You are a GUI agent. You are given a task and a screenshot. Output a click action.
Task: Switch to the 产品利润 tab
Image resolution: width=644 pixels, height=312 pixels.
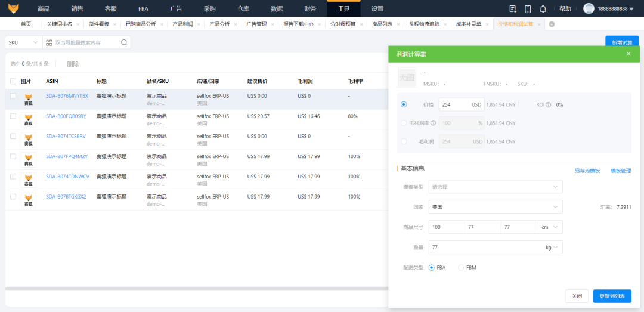(x=182, y=24)
